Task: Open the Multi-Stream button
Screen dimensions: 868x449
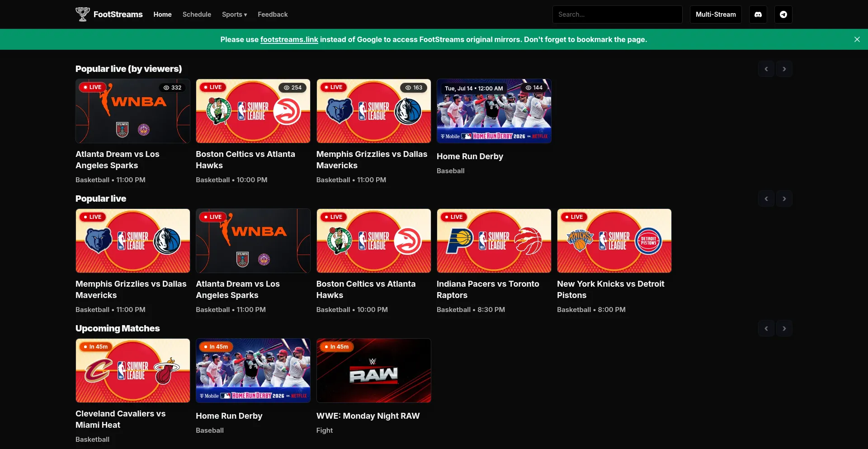Action: (x=716, y=14)
